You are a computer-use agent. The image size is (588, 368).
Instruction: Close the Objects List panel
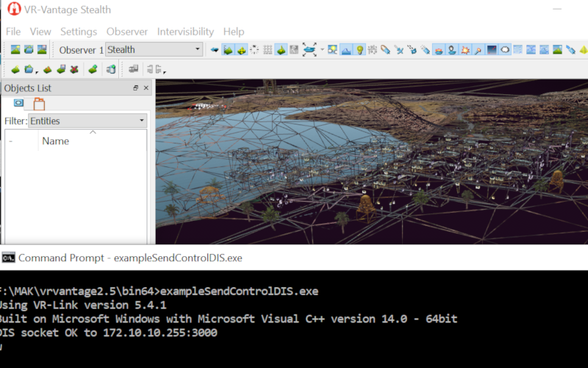(x=146, y=88)
